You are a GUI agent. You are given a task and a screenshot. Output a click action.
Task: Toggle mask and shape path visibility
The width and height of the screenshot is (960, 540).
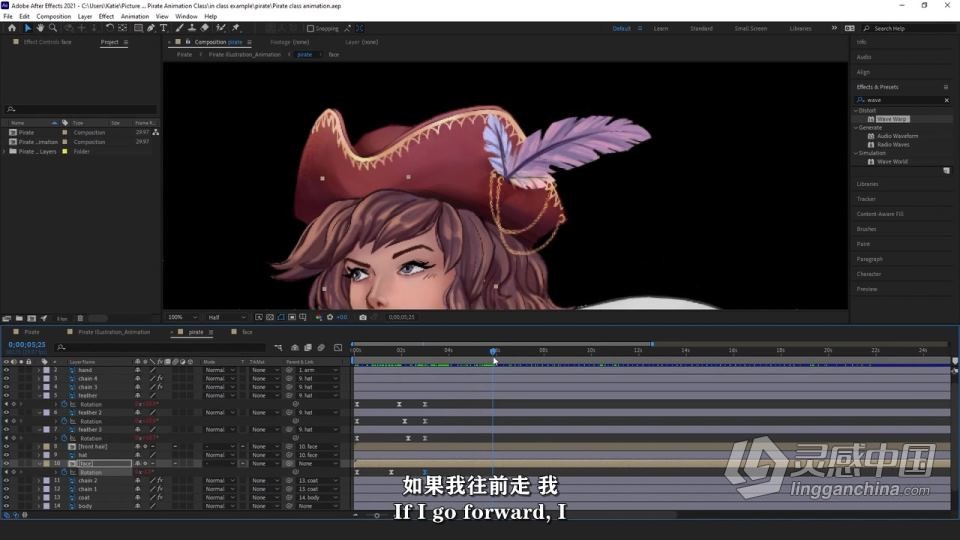pos(281,317)
